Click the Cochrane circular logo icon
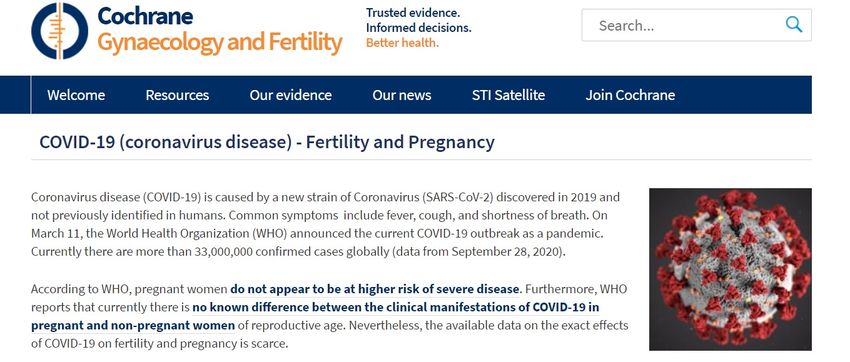The height and width of the screenshot is (362, 850). (60, 31)
